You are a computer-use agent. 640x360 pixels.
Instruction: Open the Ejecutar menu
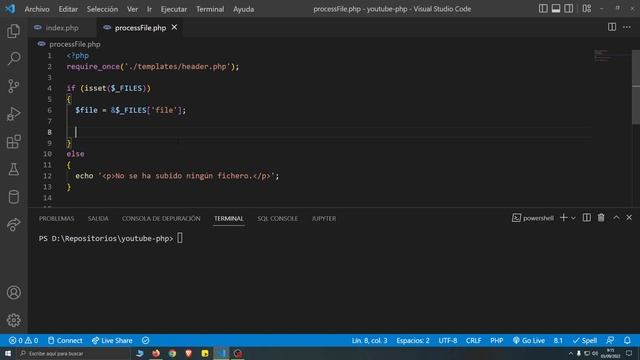pyautogui.click(x=173, y=9)
